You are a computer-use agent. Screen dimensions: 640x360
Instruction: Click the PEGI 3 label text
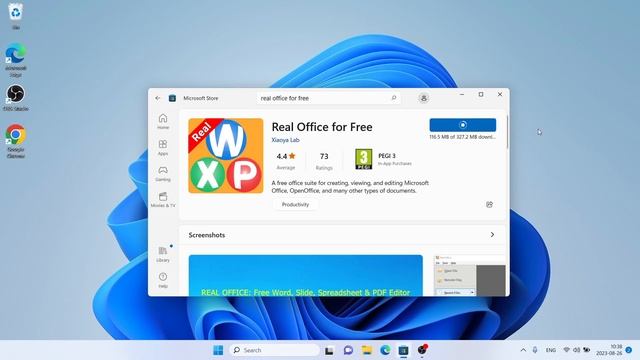[x=387, y=156]
